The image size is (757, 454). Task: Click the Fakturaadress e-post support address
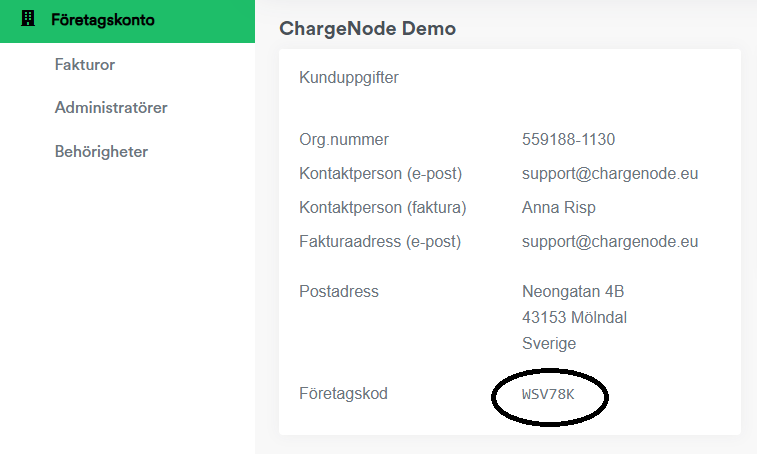tap(610, 241)
